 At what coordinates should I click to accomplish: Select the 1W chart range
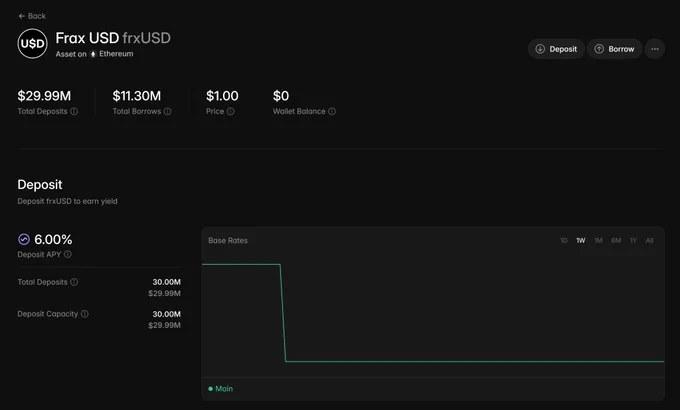pos(581,240)
